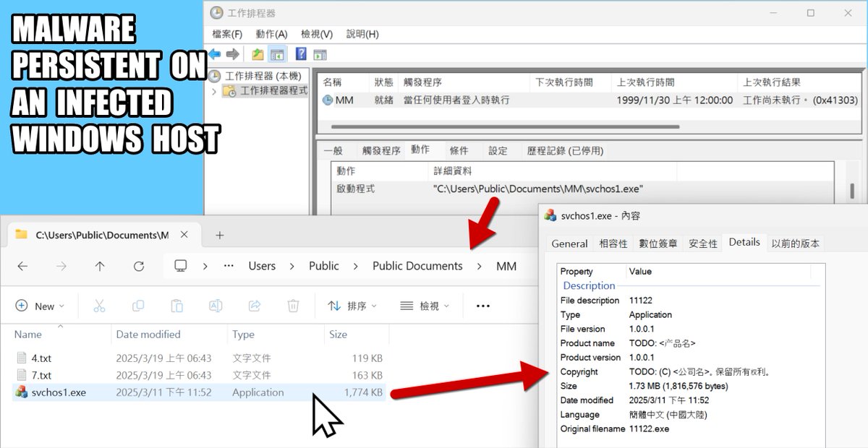The width and height of the screenshot is (868, 448).
Task: Show hidden path via breadcrumb ellipsis
Action: (229, 266)
